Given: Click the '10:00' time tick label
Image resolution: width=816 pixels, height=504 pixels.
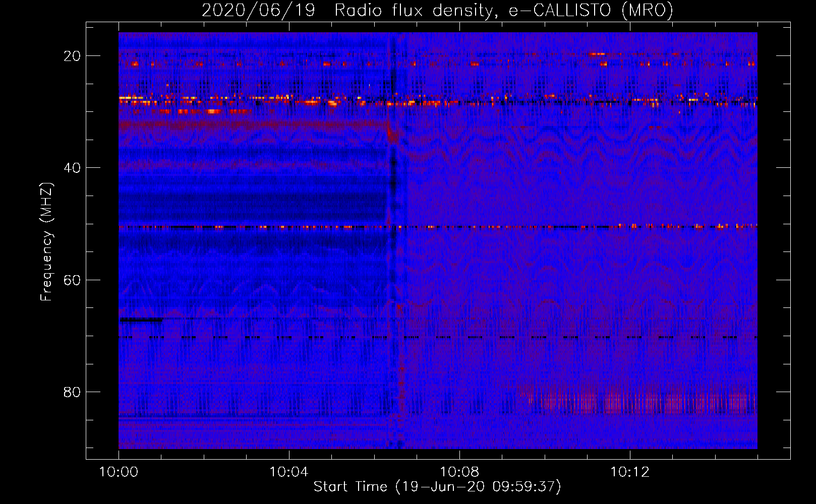Looking at the screenshot, I should (119, 472).
